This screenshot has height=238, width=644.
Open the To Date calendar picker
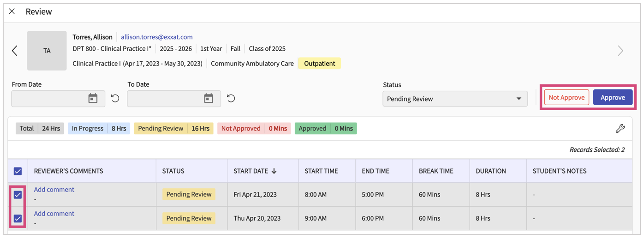pyautogui.click(x=209, y=98)
